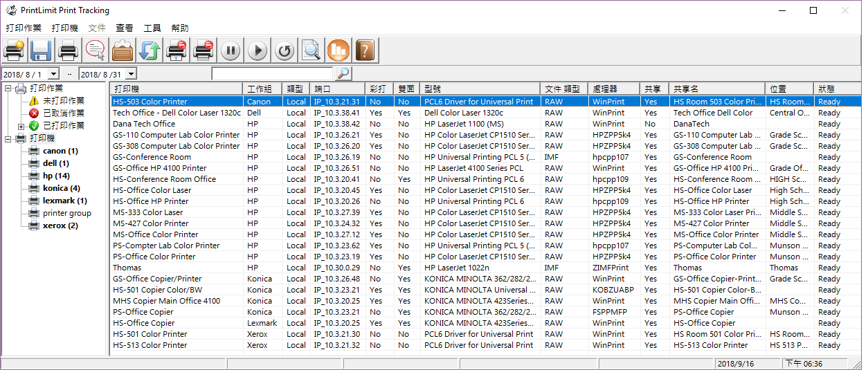The width and height of the screenshot is (868, 370).
Task: Select 未打印作業 in the tree
Action: click(x=64, y=101)
